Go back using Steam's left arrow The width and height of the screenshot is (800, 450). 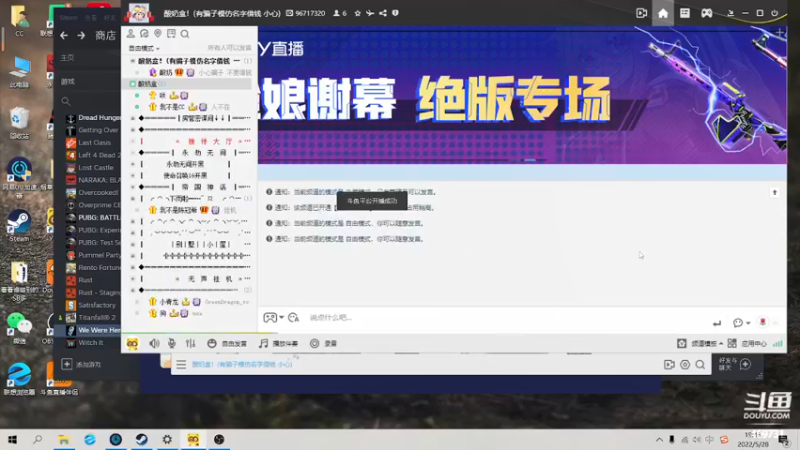[x=64, y=35]
